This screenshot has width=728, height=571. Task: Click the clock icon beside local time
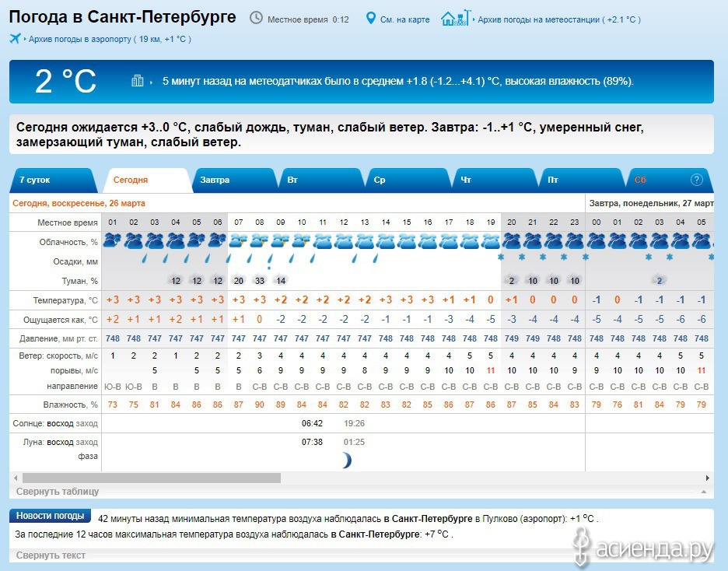point(256,18)
